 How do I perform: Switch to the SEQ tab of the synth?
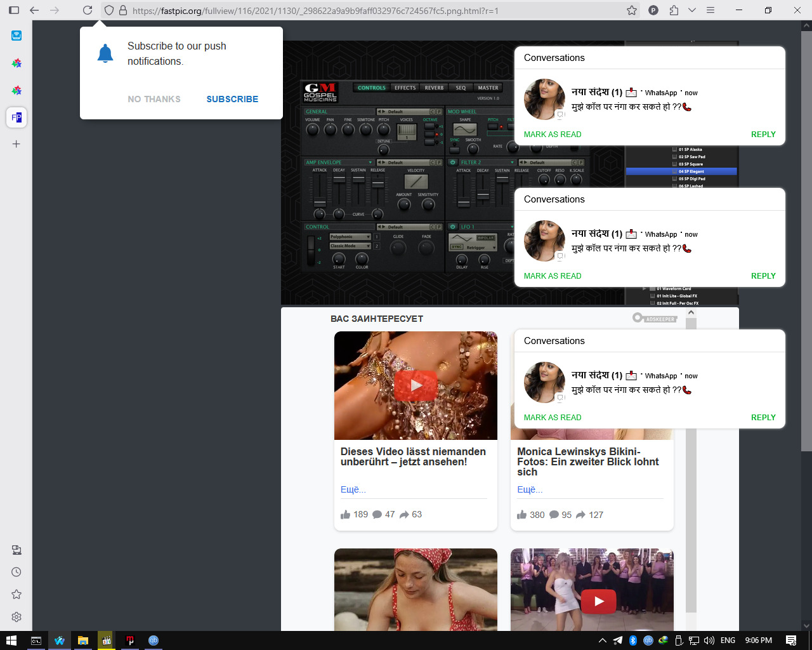[x=461, y=88]
